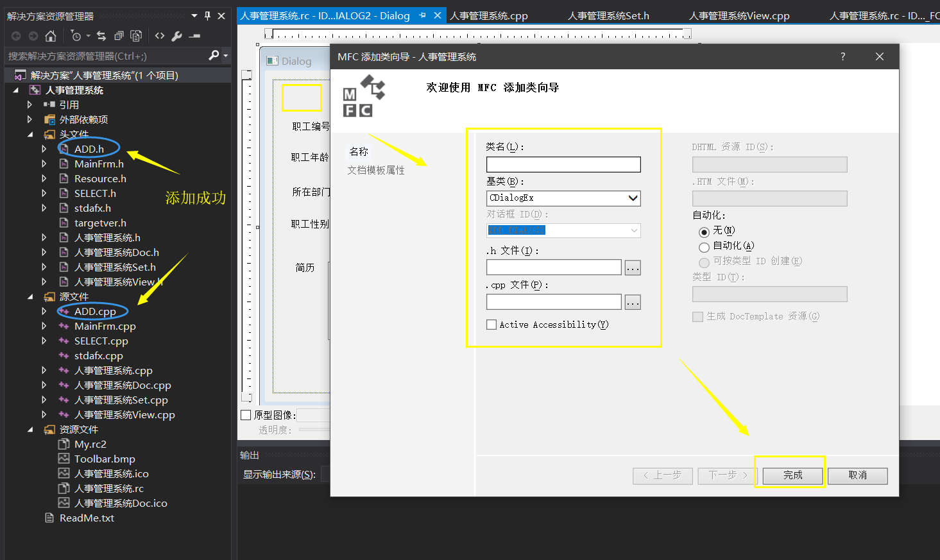Select the 人事管理系统.ico file icon

(64, 473)
